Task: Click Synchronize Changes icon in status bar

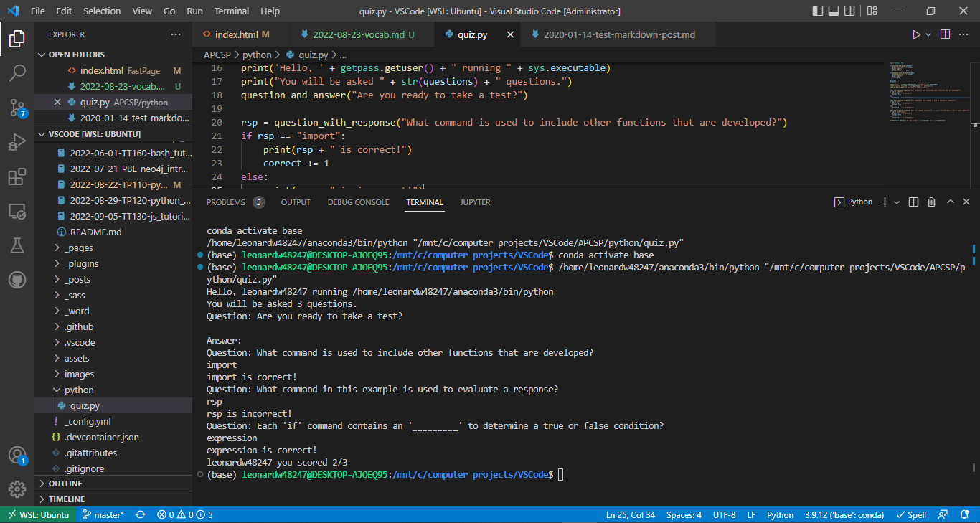Action: [x=140, y=514]
